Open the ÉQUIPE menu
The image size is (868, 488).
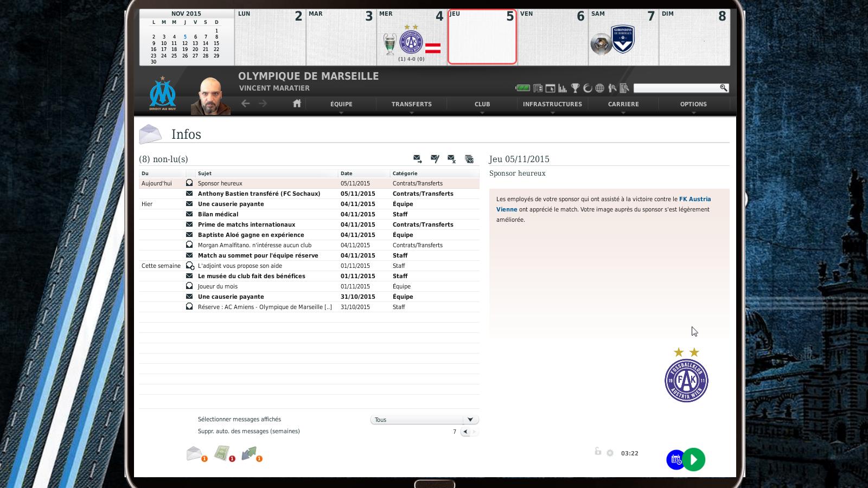tap(341, 104)
